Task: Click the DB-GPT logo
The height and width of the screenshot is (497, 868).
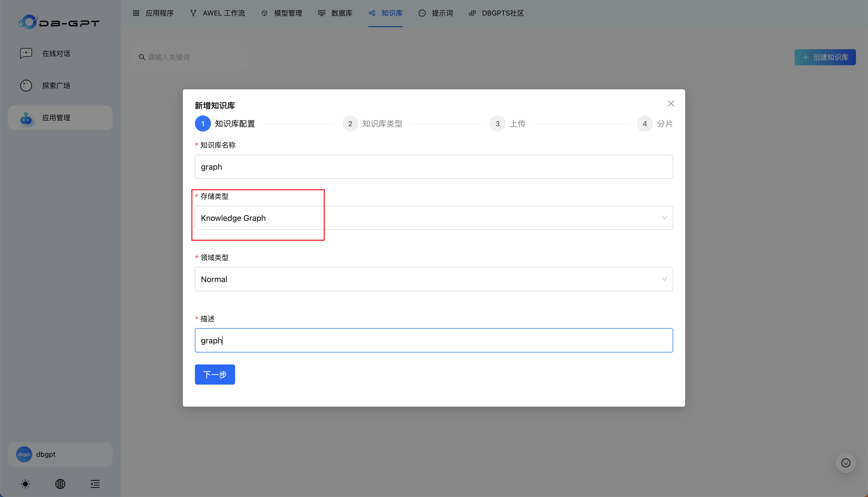Action: [59, 22]
